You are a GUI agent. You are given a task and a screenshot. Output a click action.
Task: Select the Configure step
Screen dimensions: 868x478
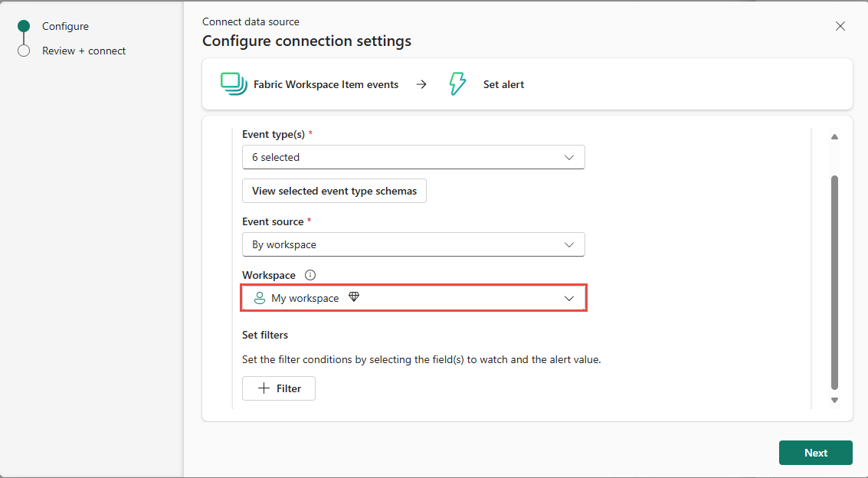coord(65,26)
